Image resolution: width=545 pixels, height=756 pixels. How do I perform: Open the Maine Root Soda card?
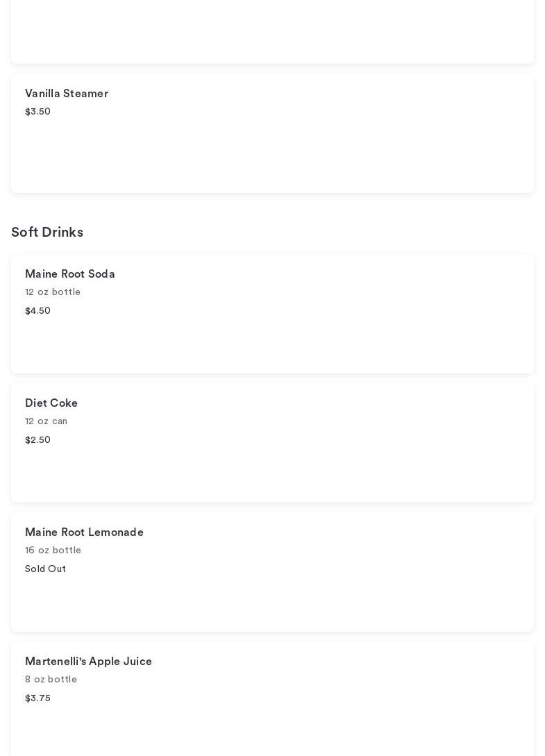pos(272,314)
